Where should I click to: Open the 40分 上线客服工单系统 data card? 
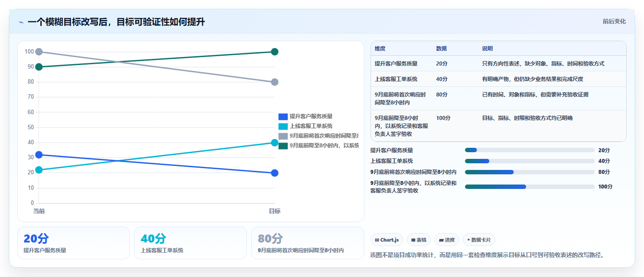[x=191, y=243]
